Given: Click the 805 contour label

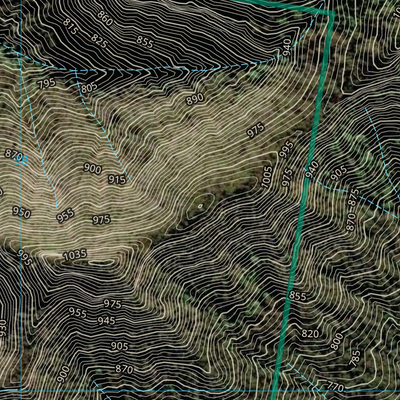Looking at the screenshot, I should click(89, 88).
